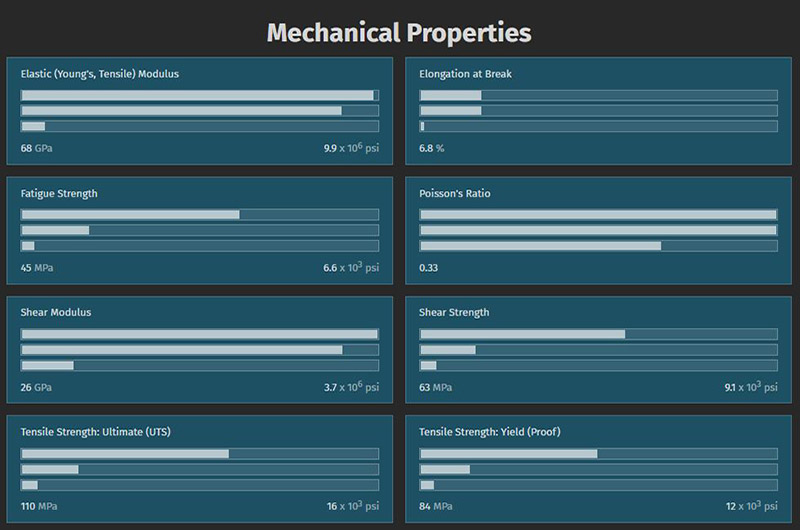Click the Mechanical Properties heading
This screenshot has width=800, height=530.
(399, 33)
